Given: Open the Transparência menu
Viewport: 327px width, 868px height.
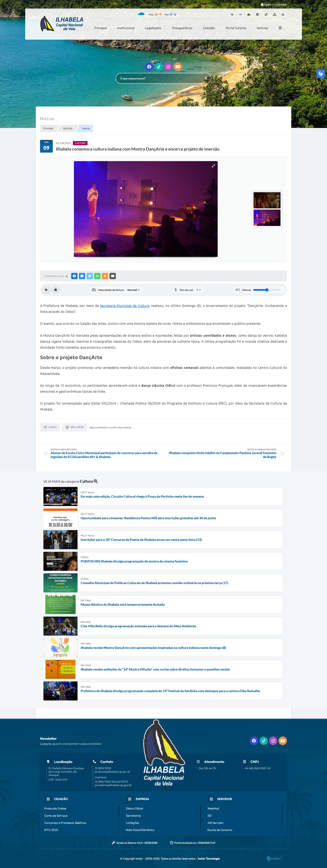Looking at the screenshot, I should click(x=182, y=28).
